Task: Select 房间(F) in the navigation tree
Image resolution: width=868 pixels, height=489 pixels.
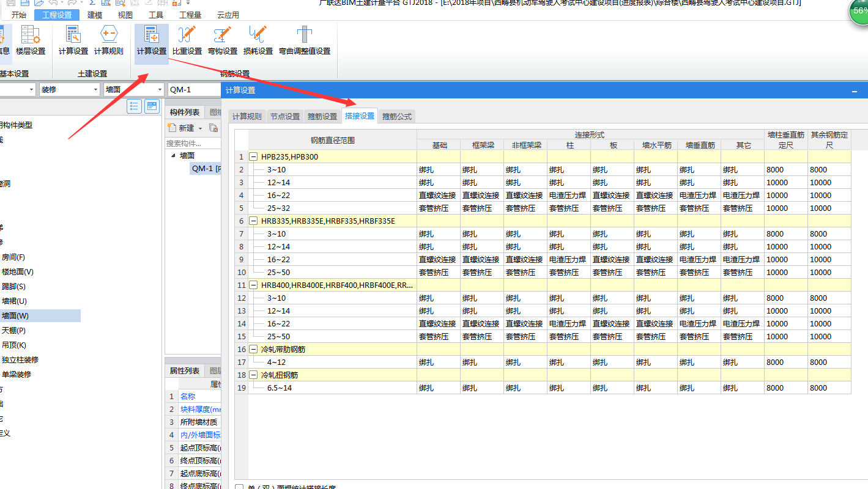Action: pos(13,257)
